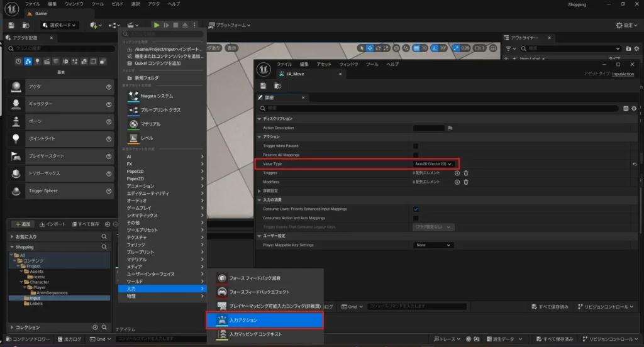Viewport: 644px width, 347px height.
Task: Select Input Action in submenu
Action: coord(265,321)
